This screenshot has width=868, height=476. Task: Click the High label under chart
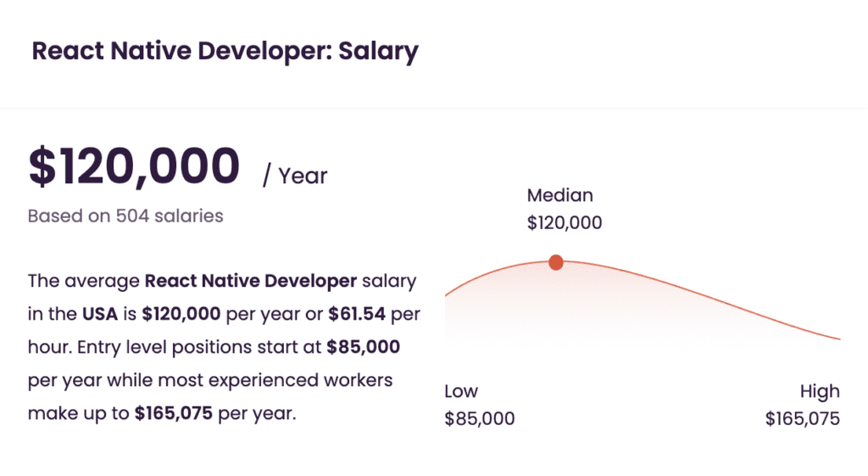[820, 391]
